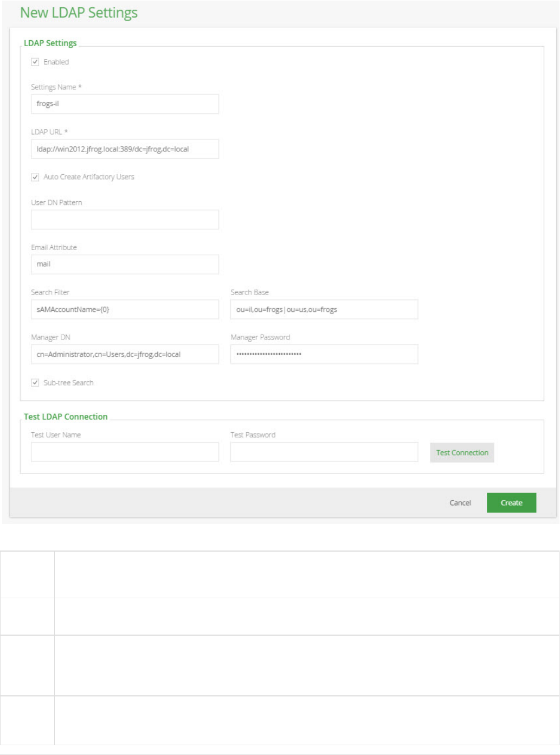
Task: Select the Test Password input box
Action: tap(324, 452)
